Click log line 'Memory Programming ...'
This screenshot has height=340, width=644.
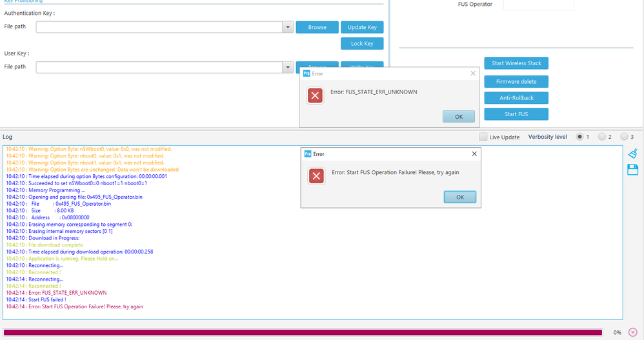[46, 190]
